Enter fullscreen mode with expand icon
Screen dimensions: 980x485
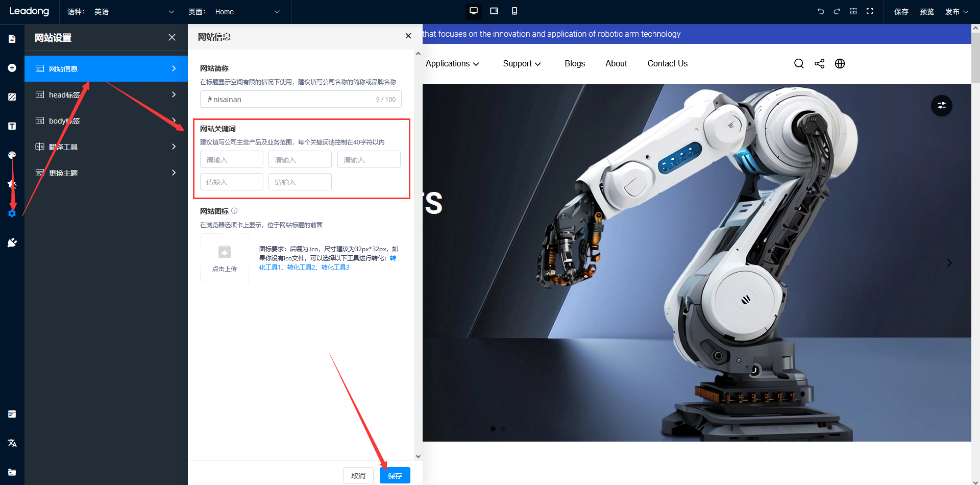coord(870,11)
